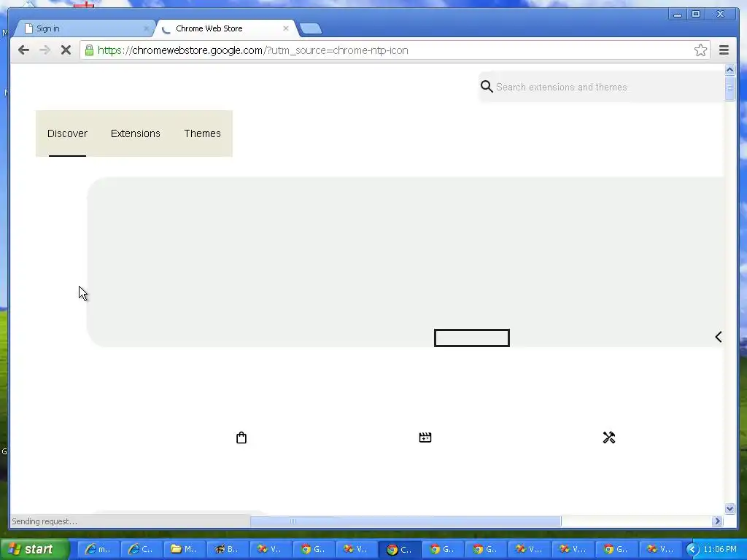Open the Themes section
This screenshot has width=747, height=560.
[x=203, y=133]
